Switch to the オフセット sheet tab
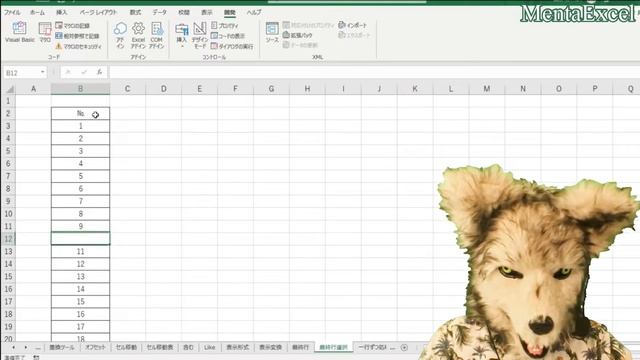The image size is (640, 360). [x=95, y=347]
